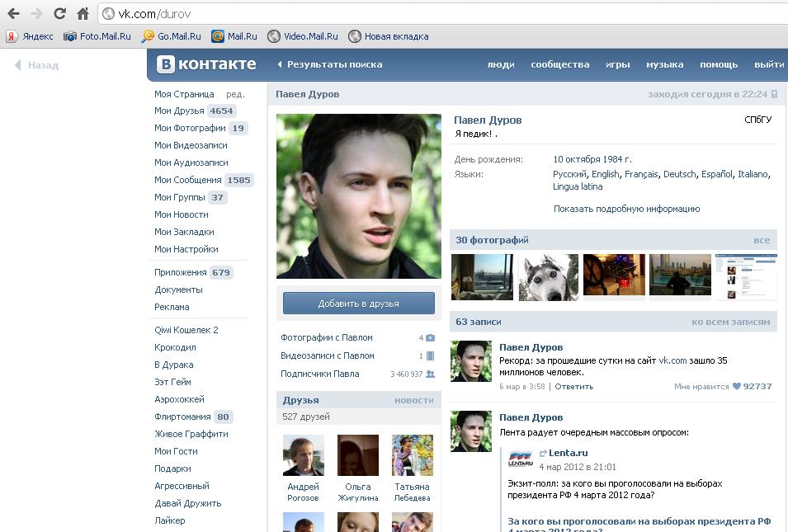Open Ольга Жигулина's friend avatar
This screenshot has width=788, height=532.
(358, 455)
